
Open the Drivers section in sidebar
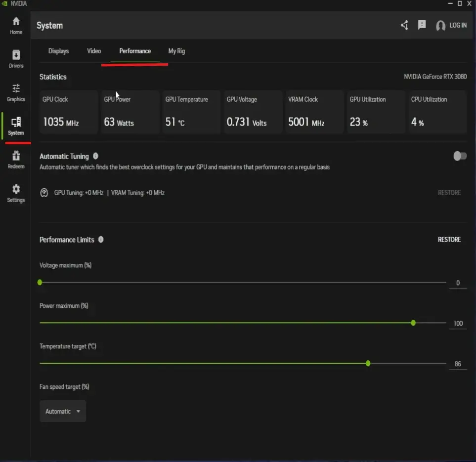(16, 58)
